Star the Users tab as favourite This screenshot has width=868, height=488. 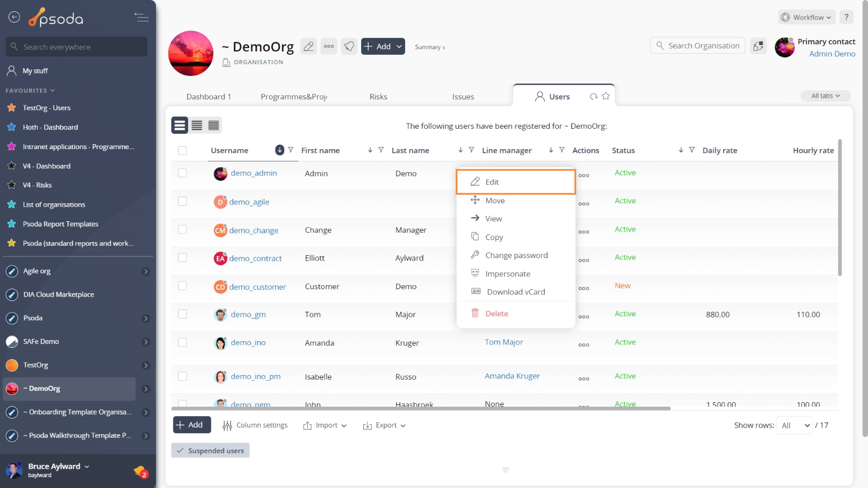pyautogui.click(x=606, y=96)
